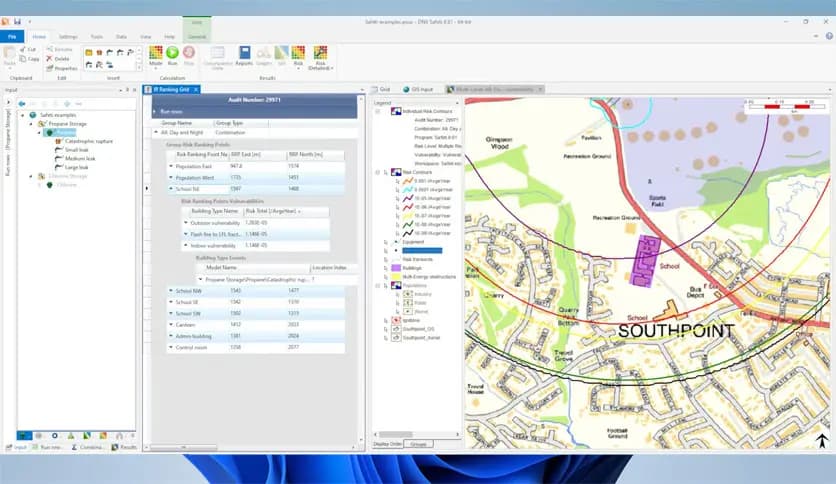Switch to the Settings ribbon tab
The image size is (836, 484).
(x=68, y=37)
